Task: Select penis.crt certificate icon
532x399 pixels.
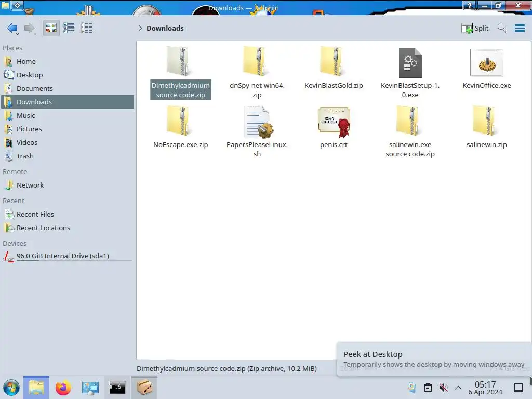Action: [x=334, y=122]
